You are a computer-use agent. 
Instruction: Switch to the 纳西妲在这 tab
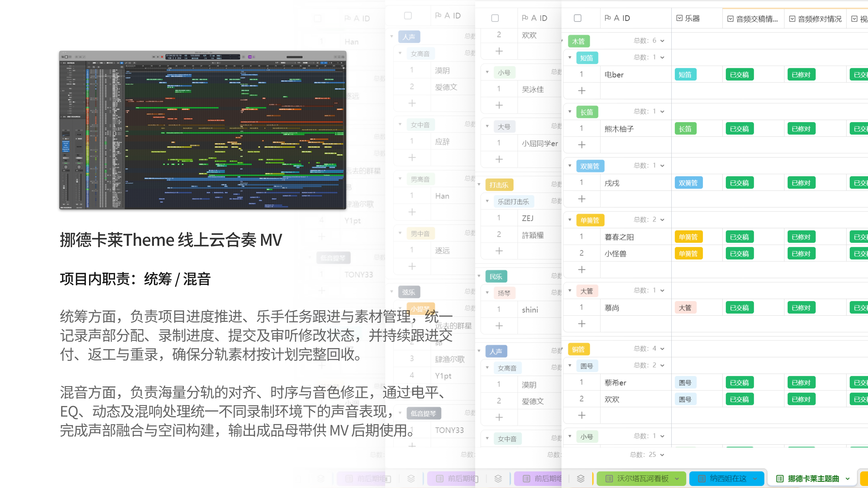[727, 479]
